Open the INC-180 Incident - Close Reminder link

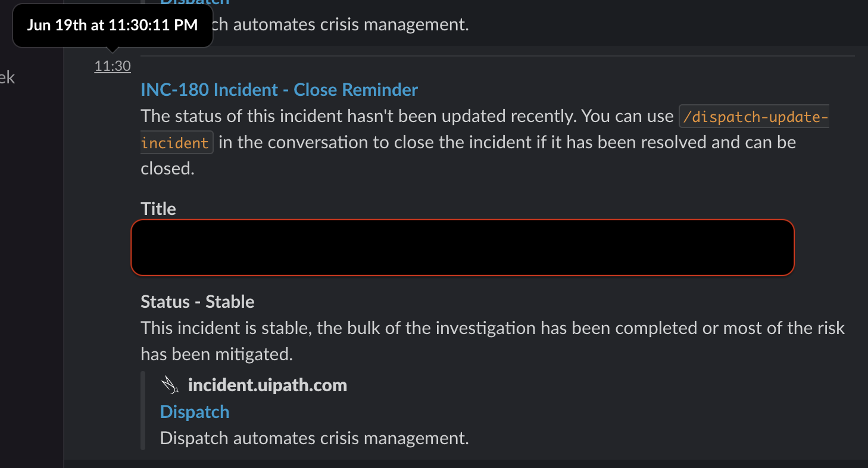279,89
